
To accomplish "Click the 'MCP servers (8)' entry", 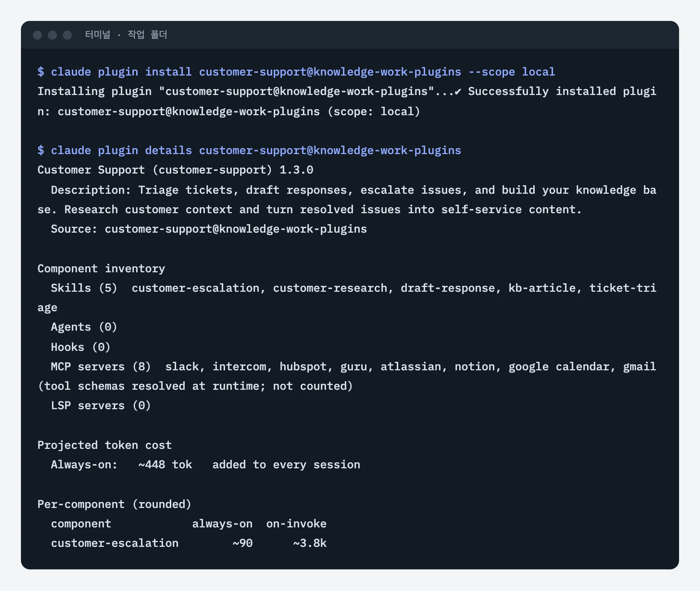I will [101, 366].
